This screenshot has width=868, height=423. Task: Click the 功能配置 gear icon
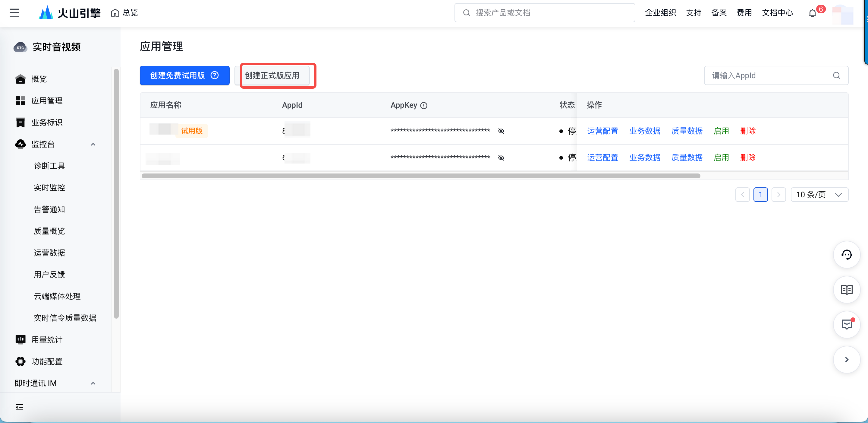20,361
